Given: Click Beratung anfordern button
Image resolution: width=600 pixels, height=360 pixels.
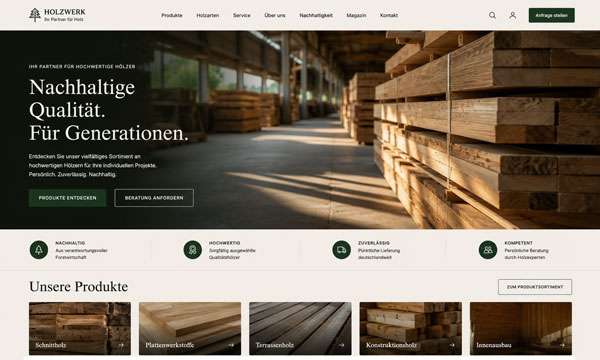Looking at the screenshot, I should pos(154,198).
